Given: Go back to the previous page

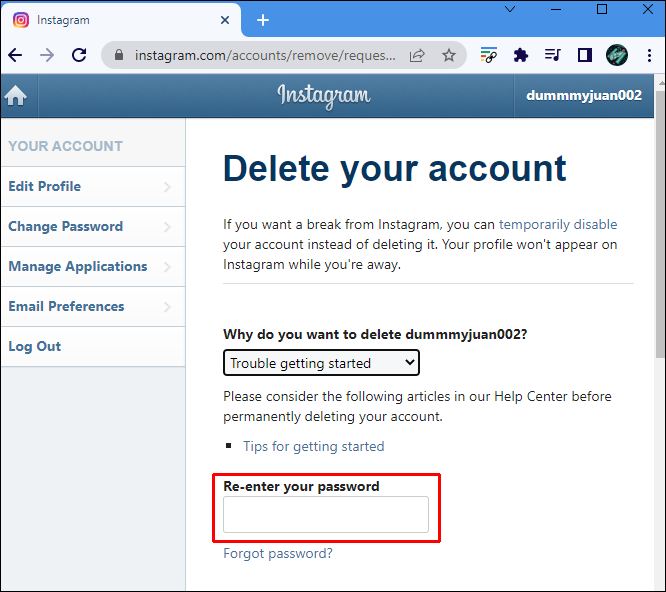Looking at the screenshot, I should point(16,55).
